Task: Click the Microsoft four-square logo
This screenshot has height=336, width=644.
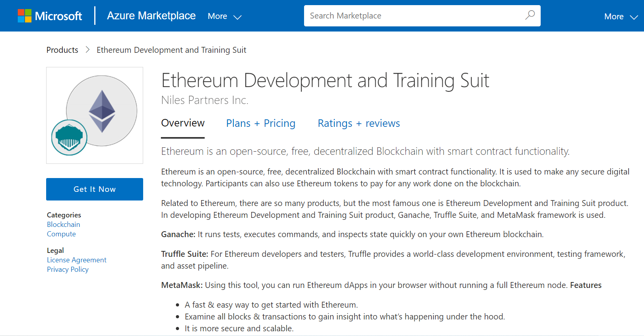Action: [24, 16]
